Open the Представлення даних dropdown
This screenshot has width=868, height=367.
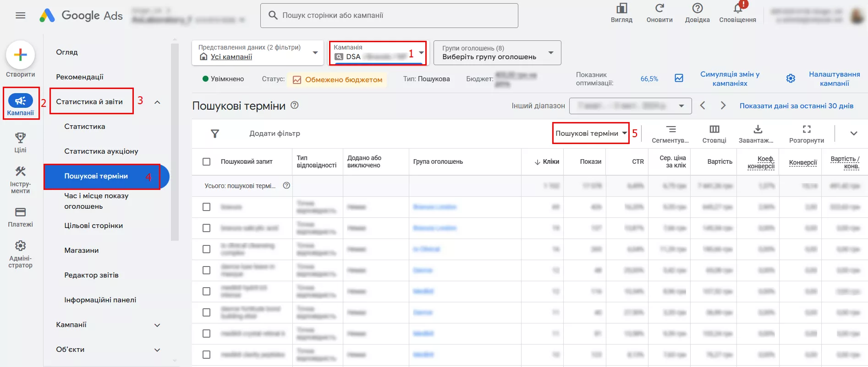coord(258,52)
